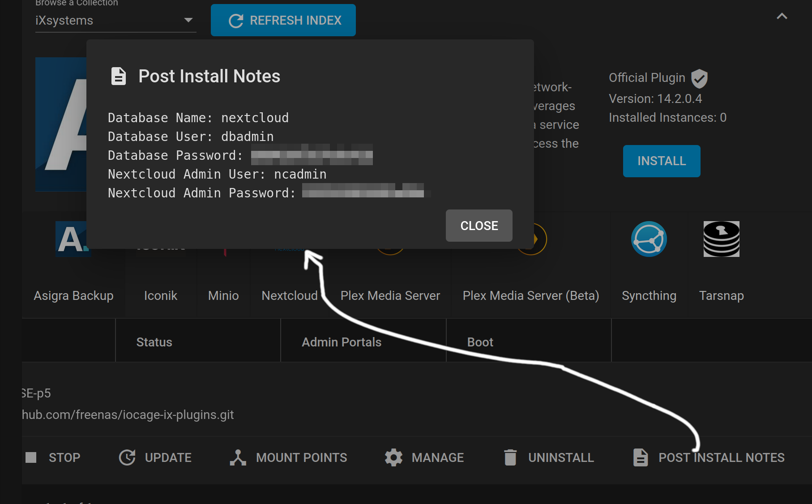Select the Minio plugin label
Screen dimensions: 812x504
[x=223, y=296]
